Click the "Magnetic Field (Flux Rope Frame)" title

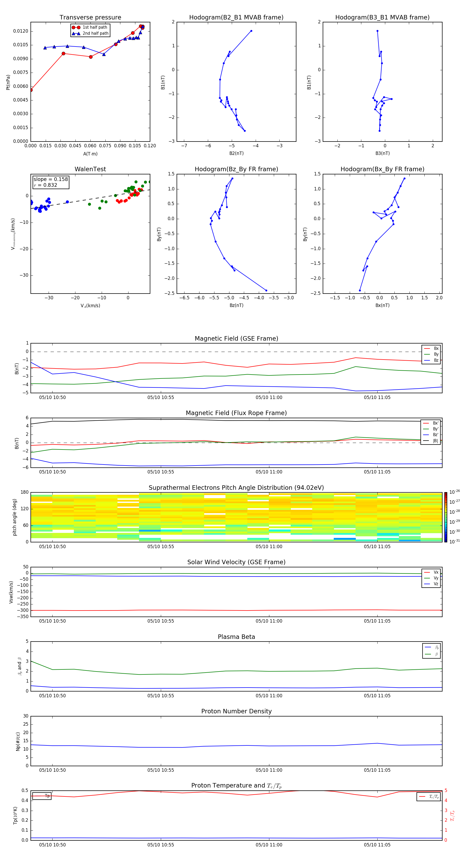tap(236, 413)
